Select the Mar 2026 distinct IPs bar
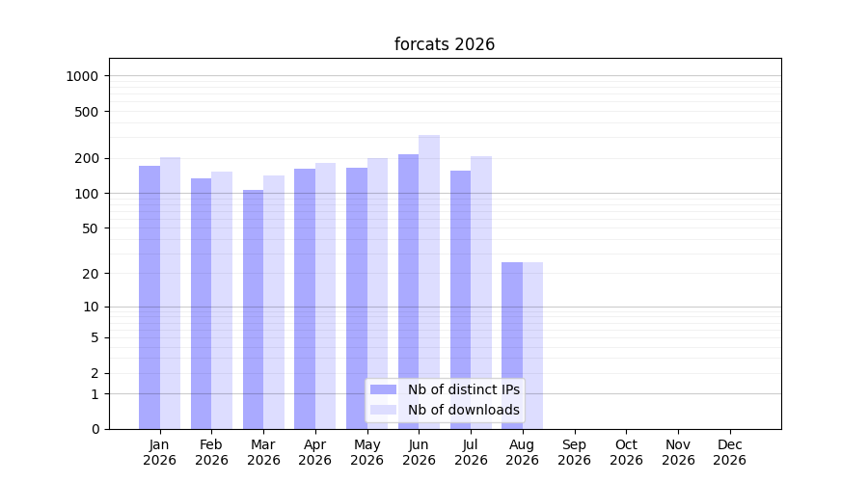The height and width of the screenshot is (482, 868). (x=253, y=309)
